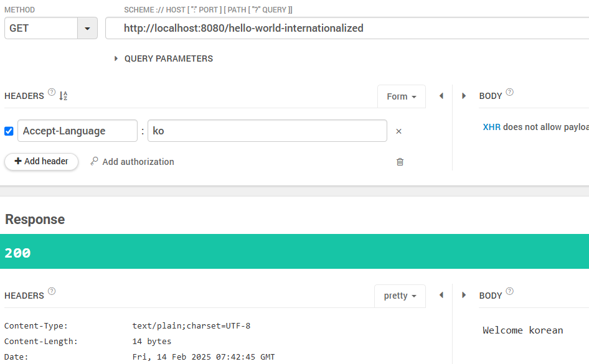Open the pretty formatting dropdown
The width and height of the screenshot is (589, 364).
(400, 296)
